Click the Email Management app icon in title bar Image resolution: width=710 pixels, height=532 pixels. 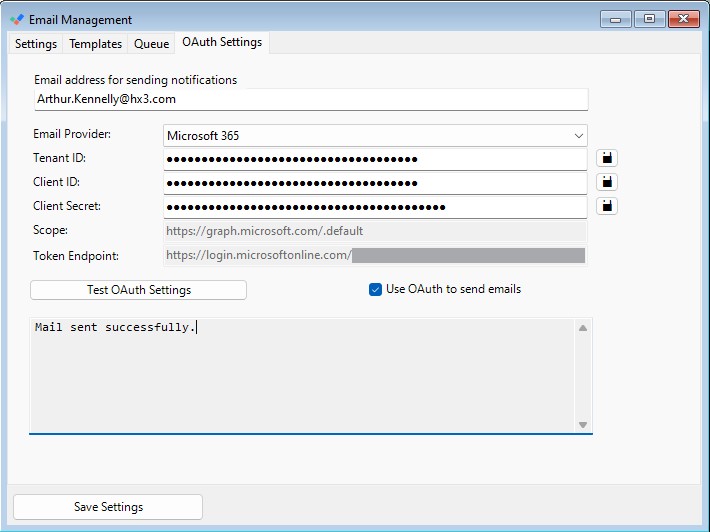point(17,20)
